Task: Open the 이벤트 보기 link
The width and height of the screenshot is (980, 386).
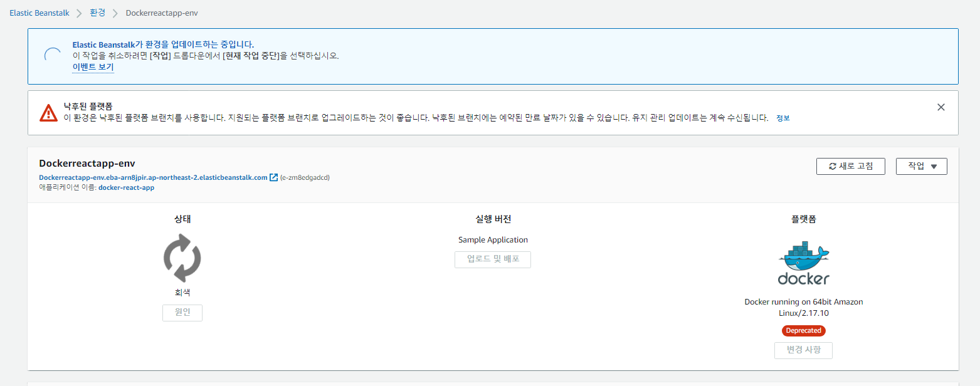Action: pos(93,66)
